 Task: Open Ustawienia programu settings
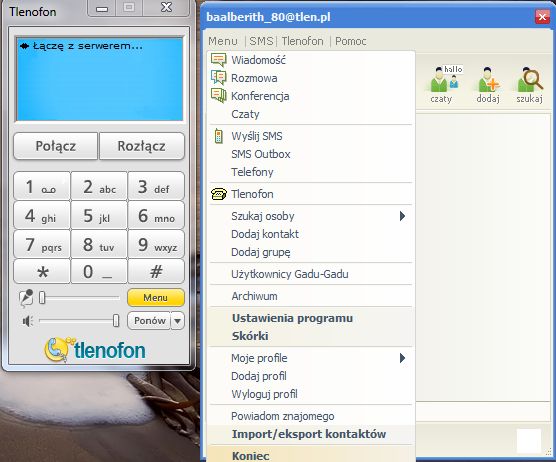pyautogui.click(x=311, y=318)
